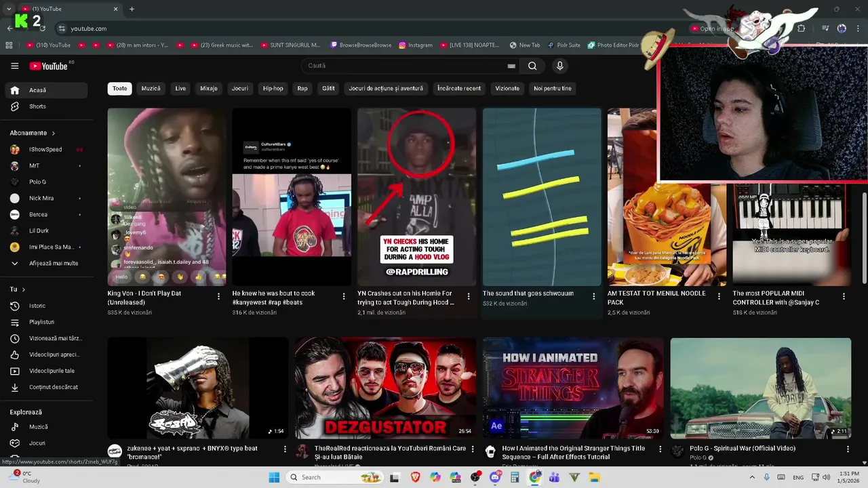
Task: Select Încărcate recent filter chip
Action: (x=459, y=88)
